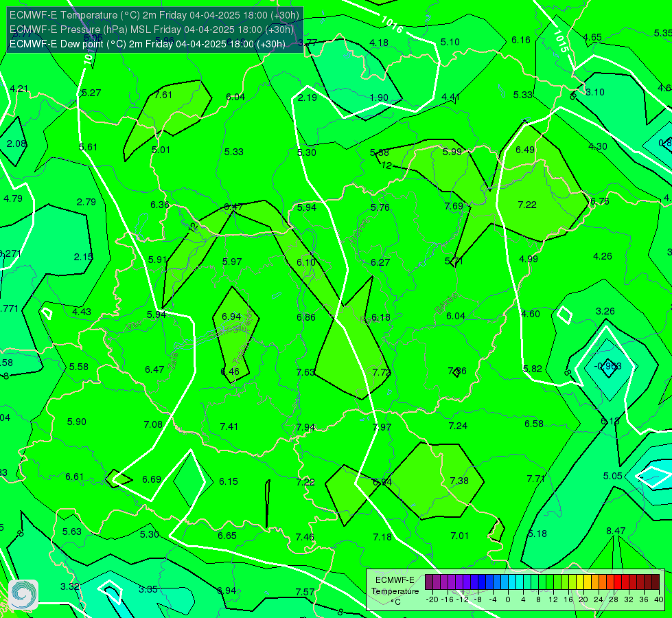The width and height of the screenshot is (672, 618).
Task: Click the 2.19 dew point value
Action: coord(308,98)
